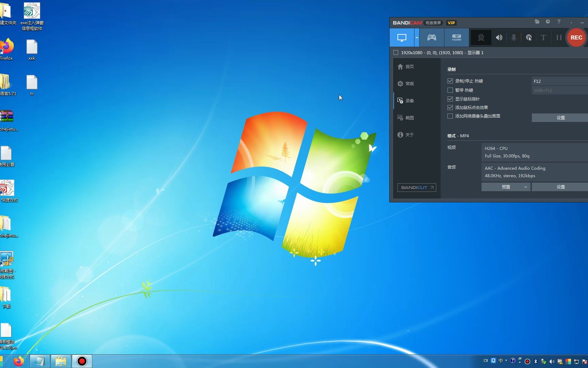Click the H264 - CPU video format info
This screenshot has height=368, width=588.
[535, 152]
